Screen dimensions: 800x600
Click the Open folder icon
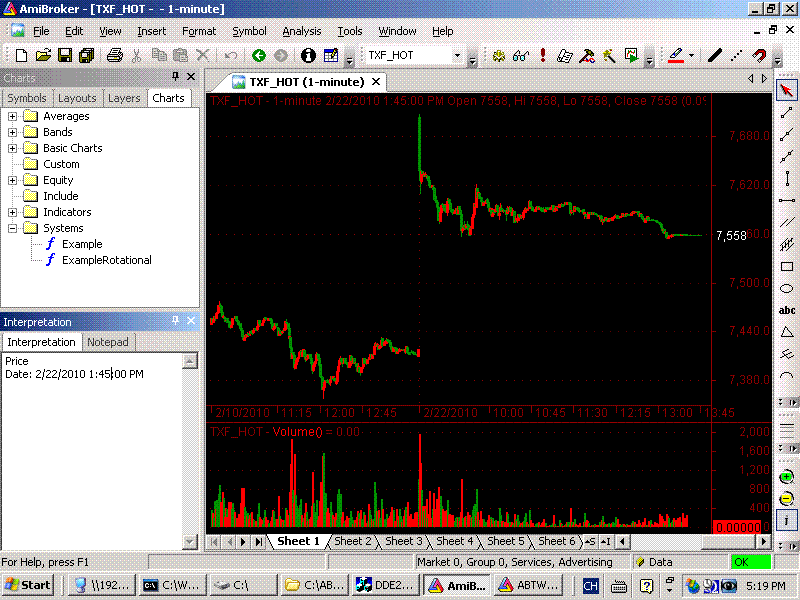tap(43, 55)
